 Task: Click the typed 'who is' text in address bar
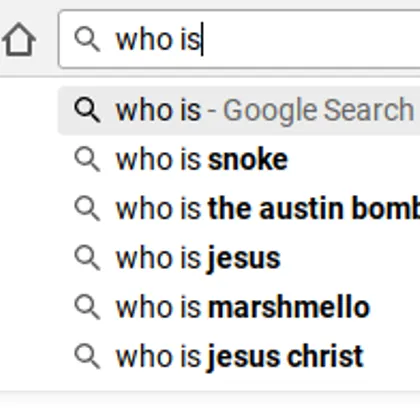158,40
